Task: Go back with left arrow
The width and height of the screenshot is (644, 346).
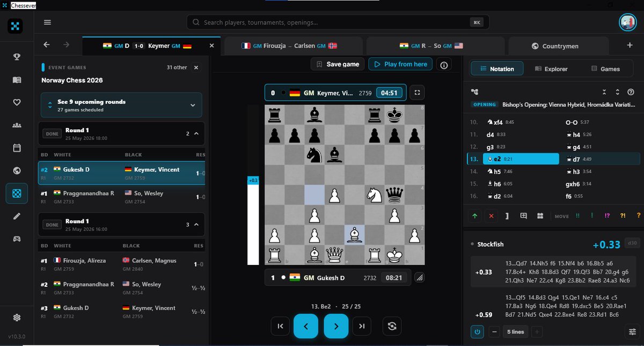Action: 47,45
